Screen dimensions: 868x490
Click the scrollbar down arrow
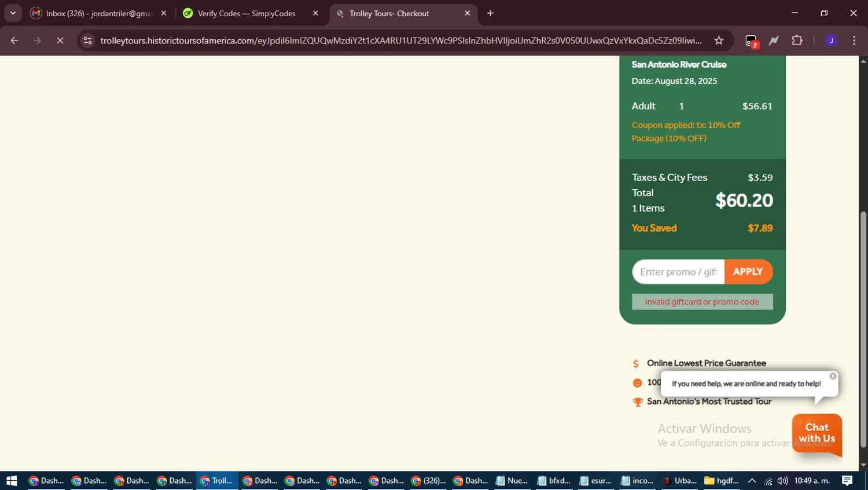coord(863,465)
